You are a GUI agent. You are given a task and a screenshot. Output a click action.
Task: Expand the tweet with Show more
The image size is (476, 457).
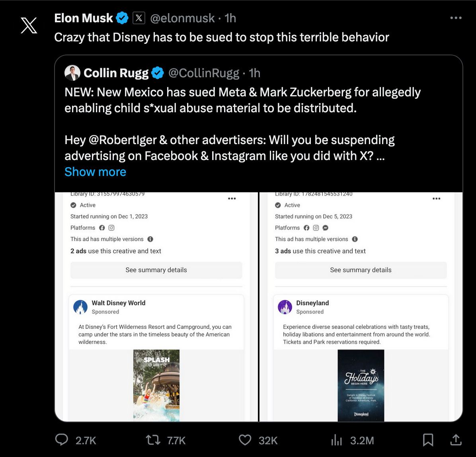click(95, 172)
